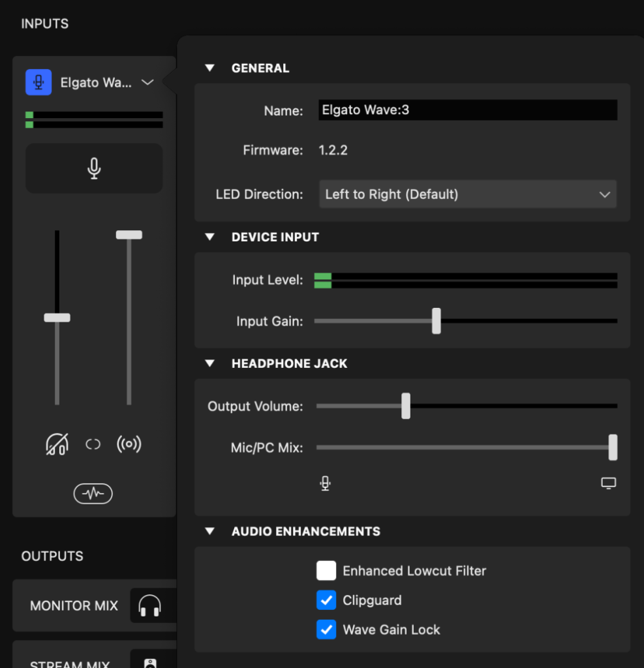
Task: Open the Elgato Wa... input dropdown chevron
Action: pos(147,82)
